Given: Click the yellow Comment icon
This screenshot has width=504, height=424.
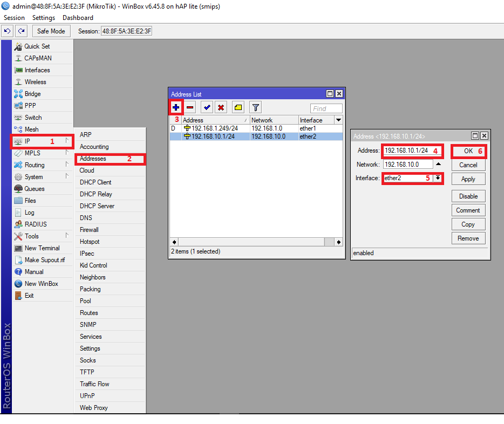Looking at the screenshot, I should pos(238,107).
